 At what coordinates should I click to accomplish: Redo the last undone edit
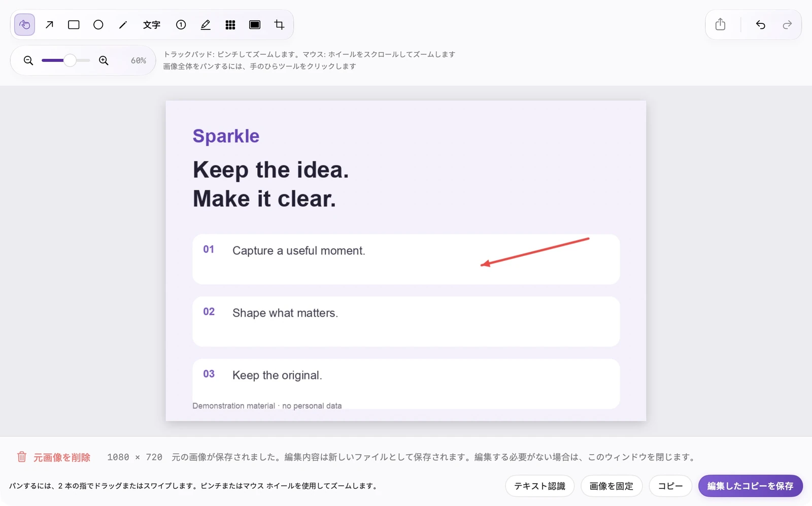(787, 24)
